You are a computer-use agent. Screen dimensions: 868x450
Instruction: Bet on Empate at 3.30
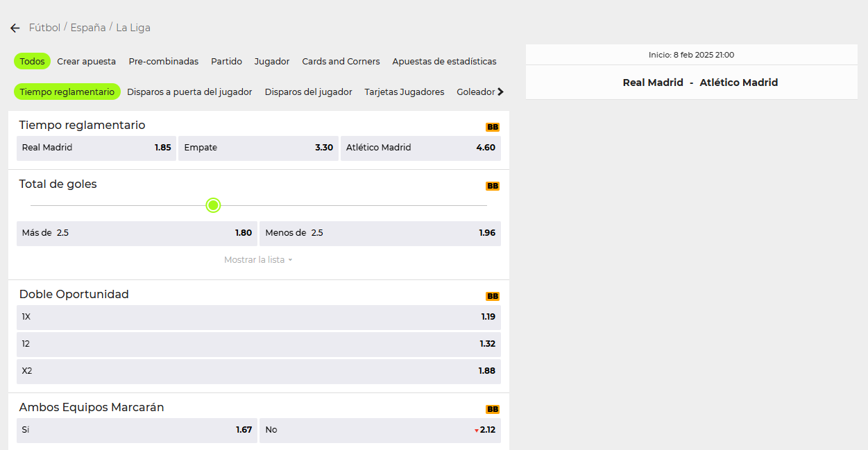point(259,148)
